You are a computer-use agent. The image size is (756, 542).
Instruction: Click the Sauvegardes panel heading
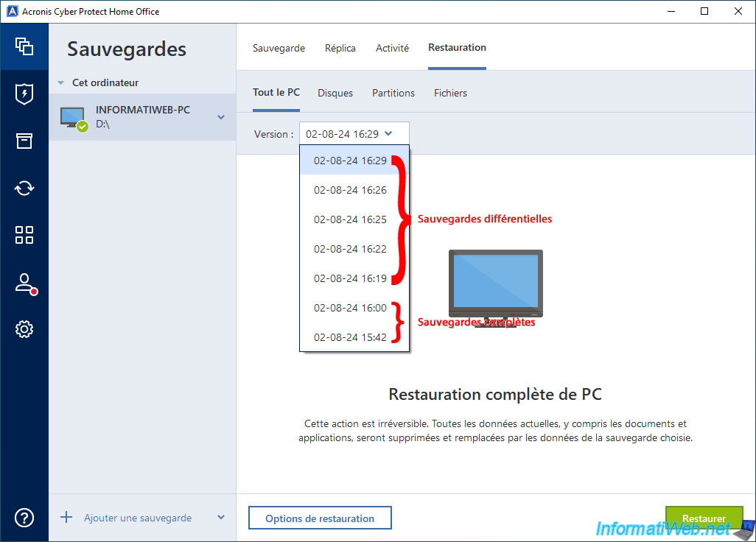pyautogui.click(x=127, y=49)
